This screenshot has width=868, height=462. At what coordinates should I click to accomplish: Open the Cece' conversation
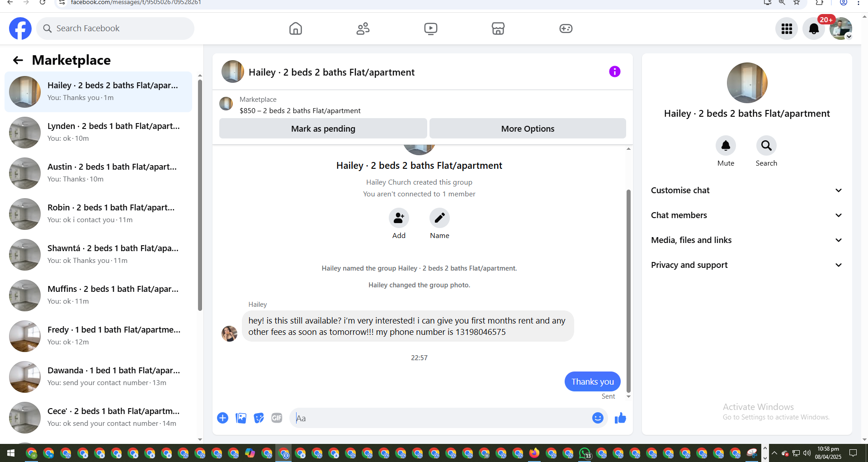click(98, 418)
